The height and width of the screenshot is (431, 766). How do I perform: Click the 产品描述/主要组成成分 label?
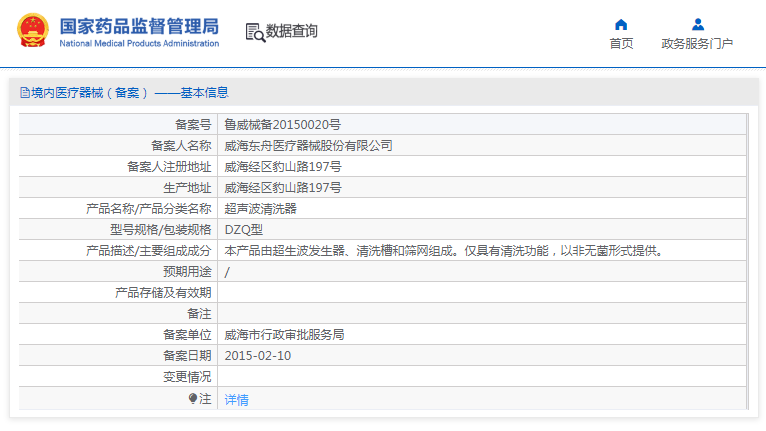[149, 251]
